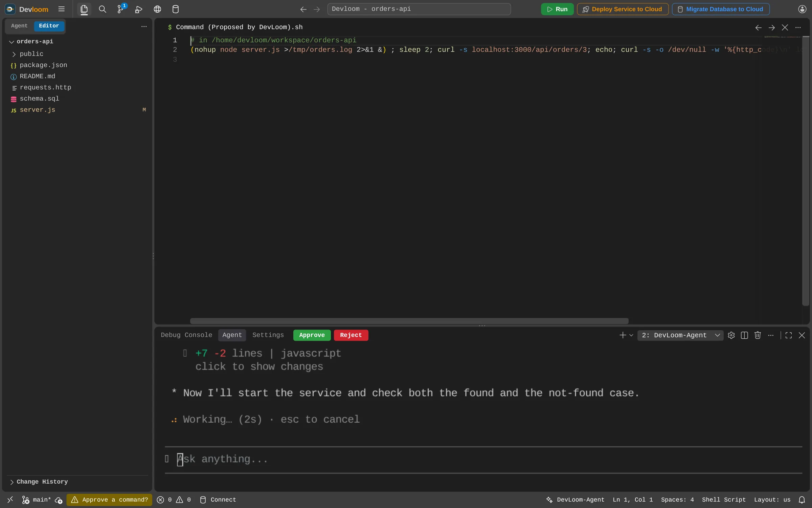Change Layout: us keyboard setting
The image size is (812, 508).
pos(772,500)
